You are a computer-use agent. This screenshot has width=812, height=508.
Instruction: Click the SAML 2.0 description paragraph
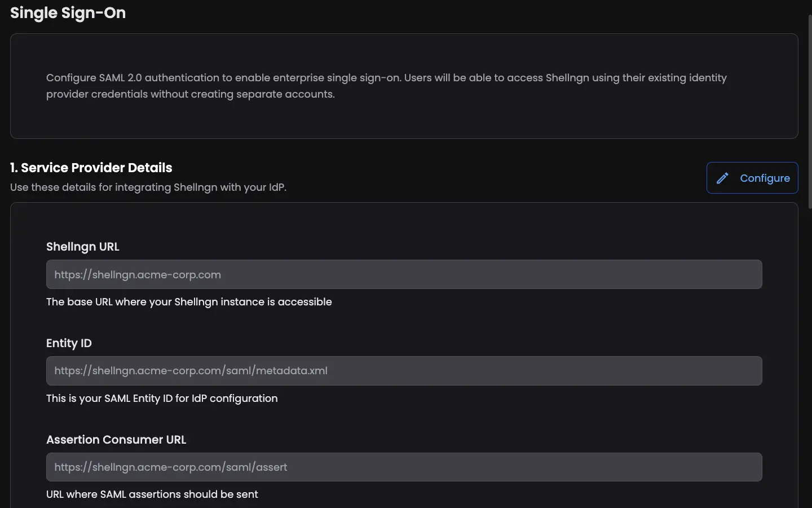[x=386, y=86]
